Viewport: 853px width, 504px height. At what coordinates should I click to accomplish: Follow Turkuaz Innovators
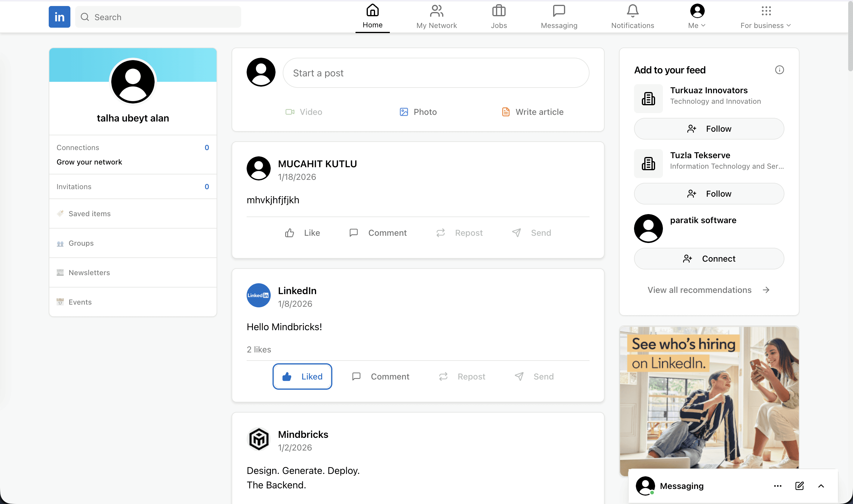(709, 129)
